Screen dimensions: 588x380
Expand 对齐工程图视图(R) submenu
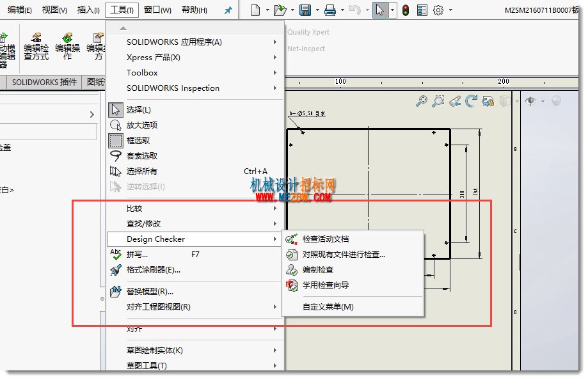pyautogui.click(x=195, y=306)
